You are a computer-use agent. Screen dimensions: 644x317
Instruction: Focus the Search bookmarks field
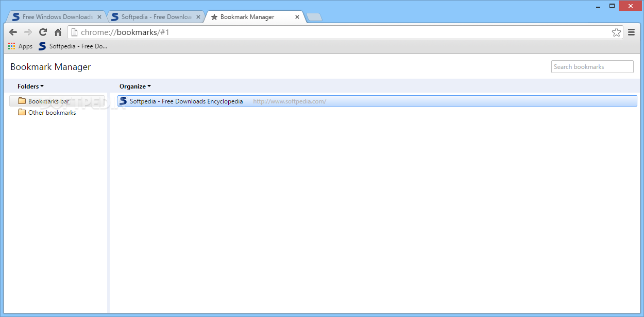point(592,67)
